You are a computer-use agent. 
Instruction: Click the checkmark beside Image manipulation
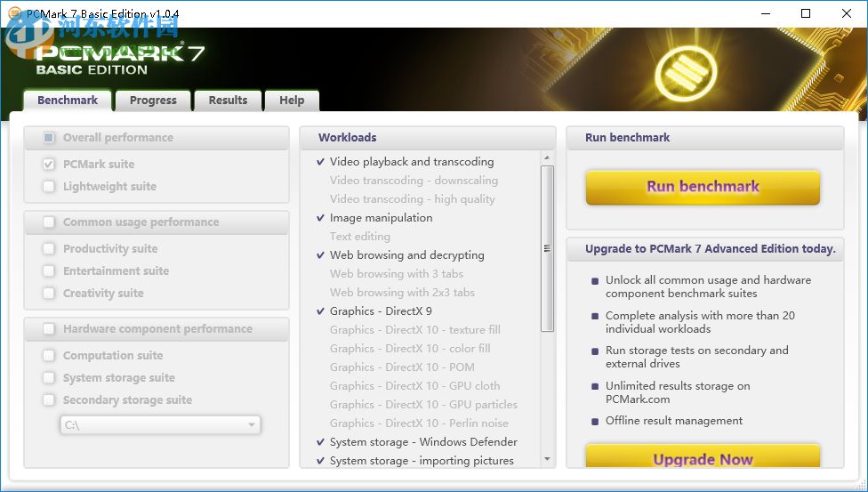pyautogui.click(x=320, y=218)
